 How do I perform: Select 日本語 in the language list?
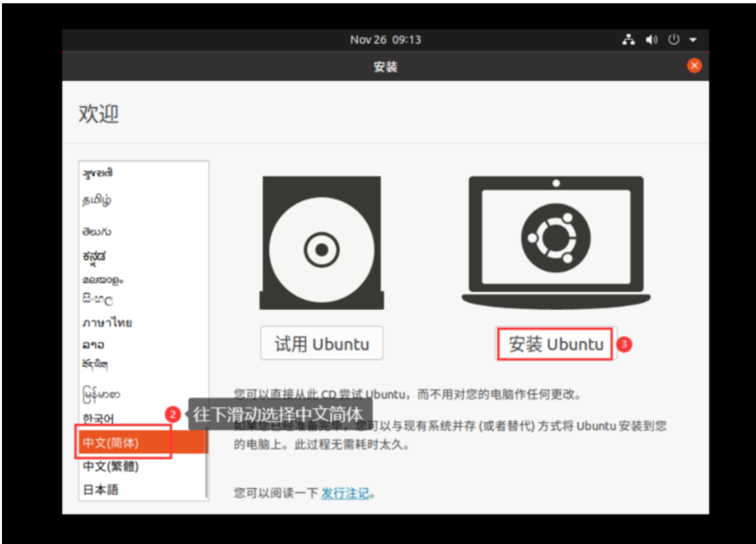[143, 489]
